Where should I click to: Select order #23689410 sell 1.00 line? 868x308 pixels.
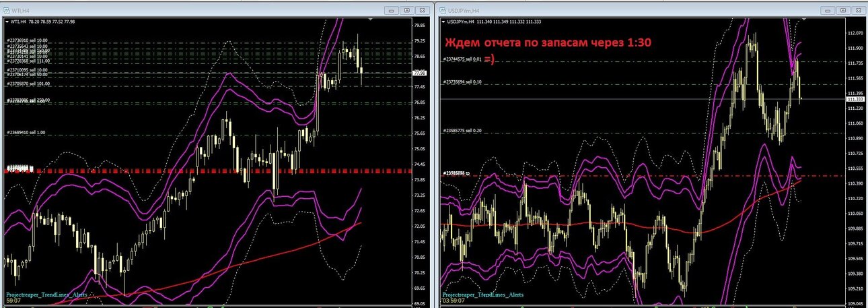click(26, 133)
